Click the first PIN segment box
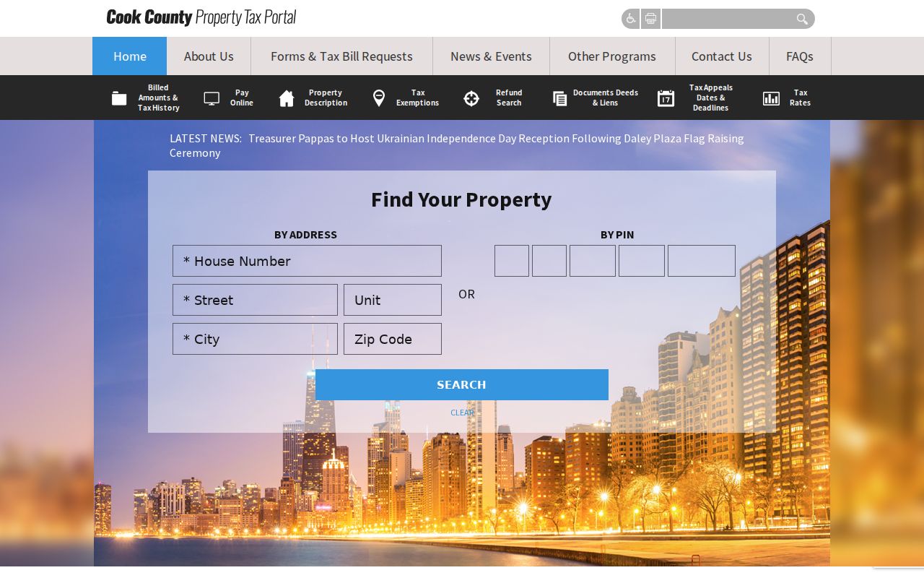The image size is (924, 578). [512, 261]
